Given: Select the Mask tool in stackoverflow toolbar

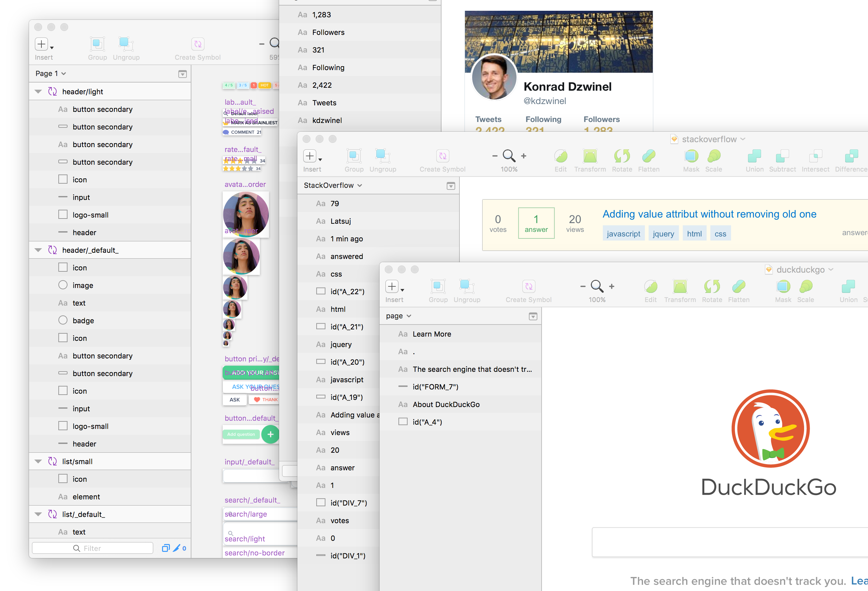Looking at the screenshot, I should pyautogui.click(x=691, y=156).
